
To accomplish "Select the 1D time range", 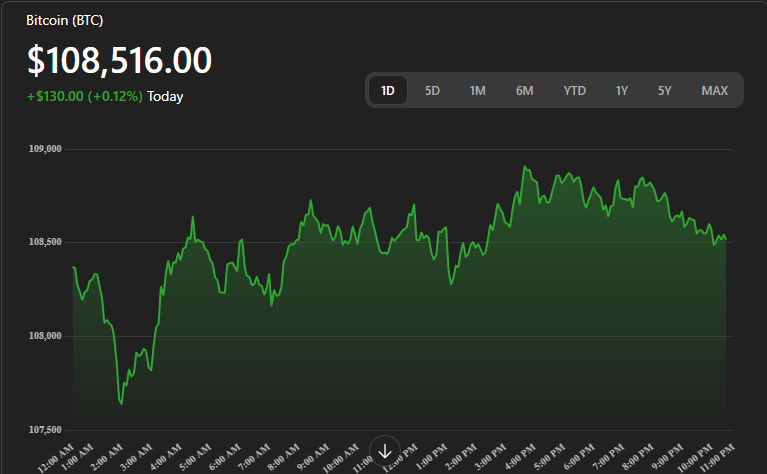I will click(388, 90).
